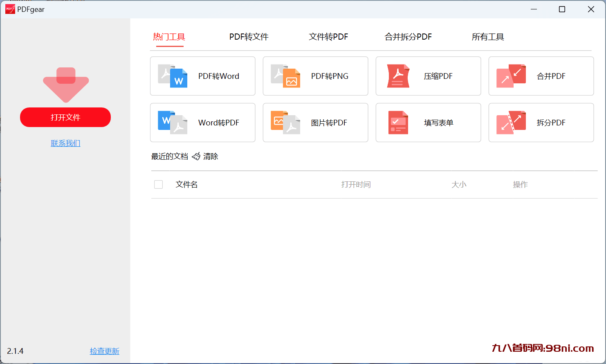
Task: Click the Word转PDF icon
Action: [x=173, y=123]
